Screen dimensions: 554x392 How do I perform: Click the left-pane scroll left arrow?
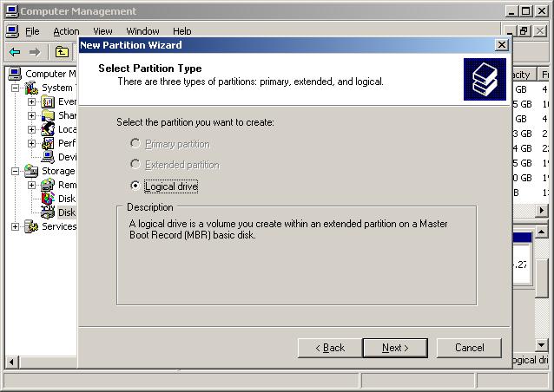pyautogui.click(x=12, y=362)
